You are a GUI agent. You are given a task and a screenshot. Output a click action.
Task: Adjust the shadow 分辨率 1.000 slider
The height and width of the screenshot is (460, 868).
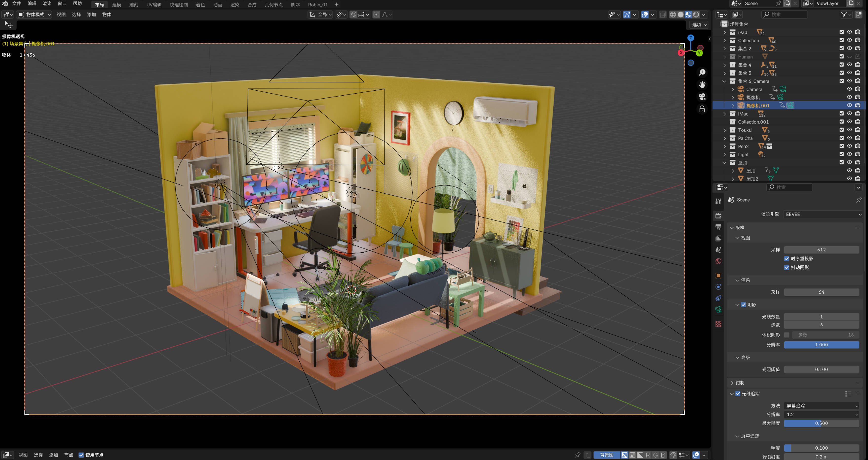[822, 345]
